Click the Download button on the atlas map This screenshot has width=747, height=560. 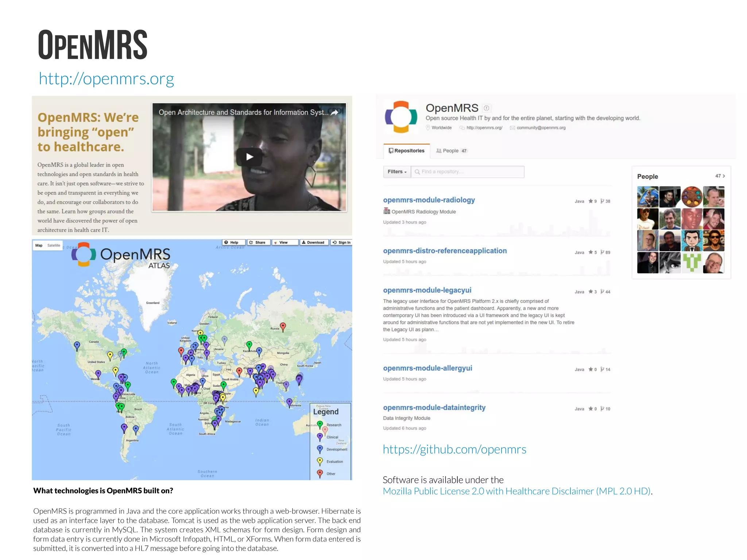314,243
